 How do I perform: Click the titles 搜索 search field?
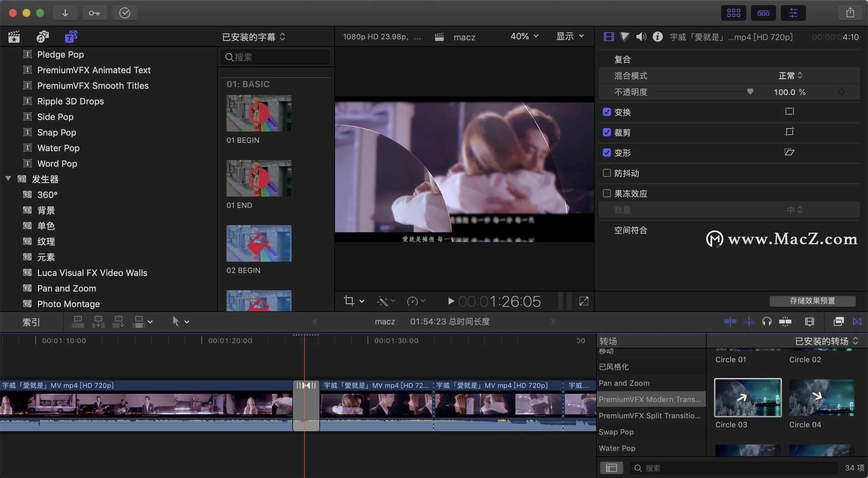[275, 57]
